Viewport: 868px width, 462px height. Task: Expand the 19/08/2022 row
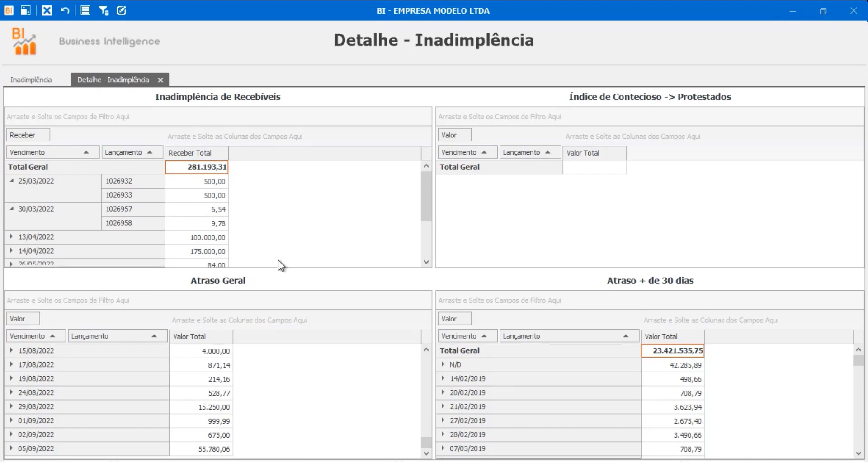pos(12,378)
